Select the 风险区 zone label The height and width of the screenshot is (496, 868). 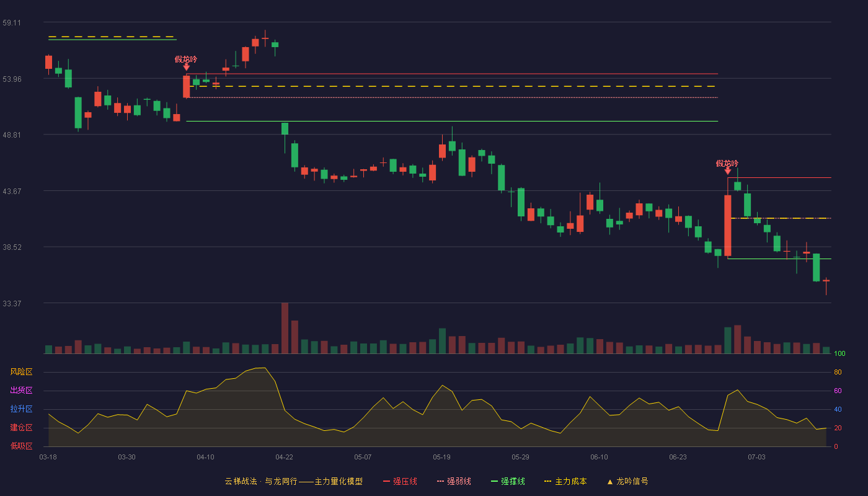[21, 372]
